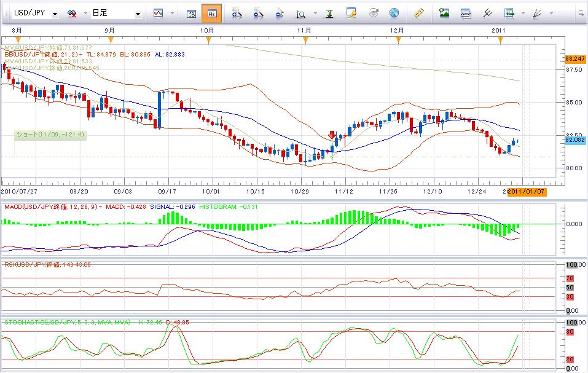Expand the document arrow dropdown
Screen dimensions: 588x373
tap(523, 14)
